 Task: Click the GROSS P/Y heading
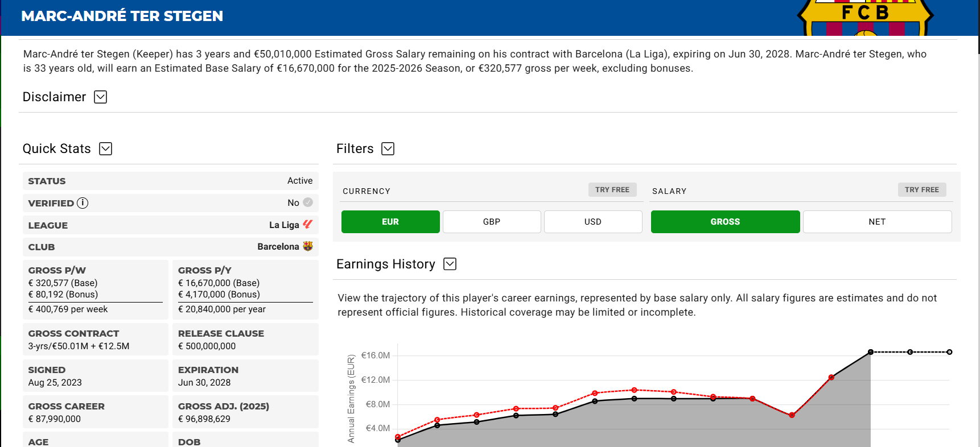coord(205,271)
